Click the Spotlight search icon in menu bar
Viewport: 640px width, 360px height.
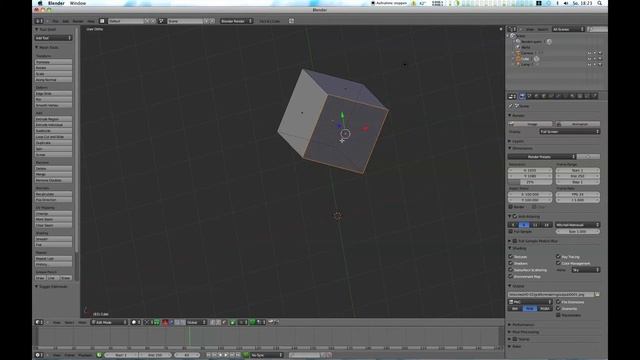tap(600, 3)
